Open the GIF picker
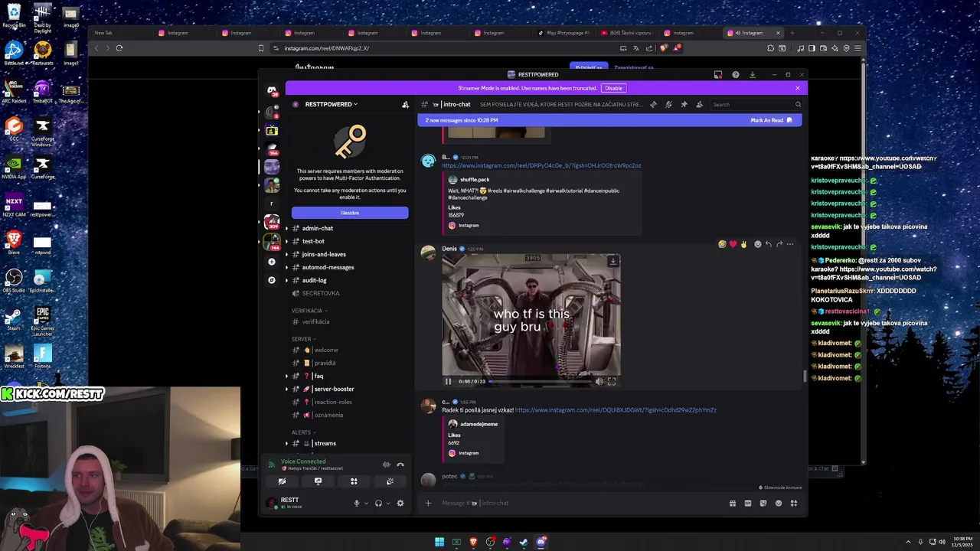This screenshot has height=551, width=980. click(x=748, y=503)
